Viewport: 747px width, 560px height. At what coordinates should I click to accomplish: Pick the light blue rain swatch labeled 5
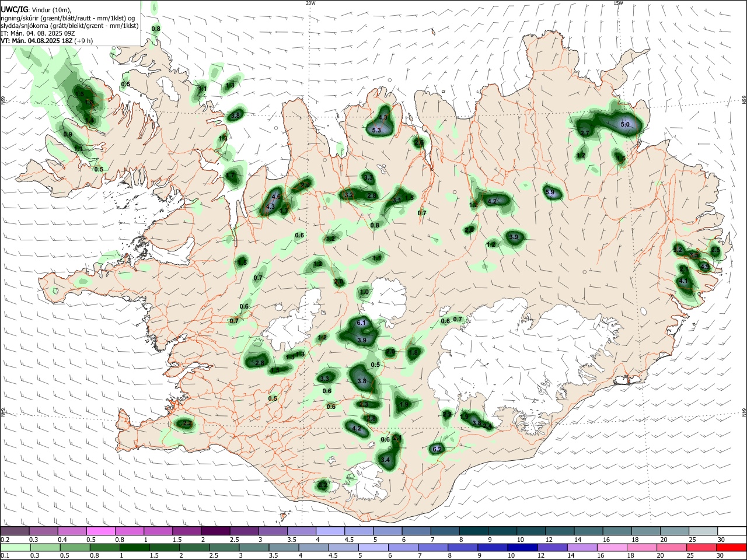click(372, 547)
